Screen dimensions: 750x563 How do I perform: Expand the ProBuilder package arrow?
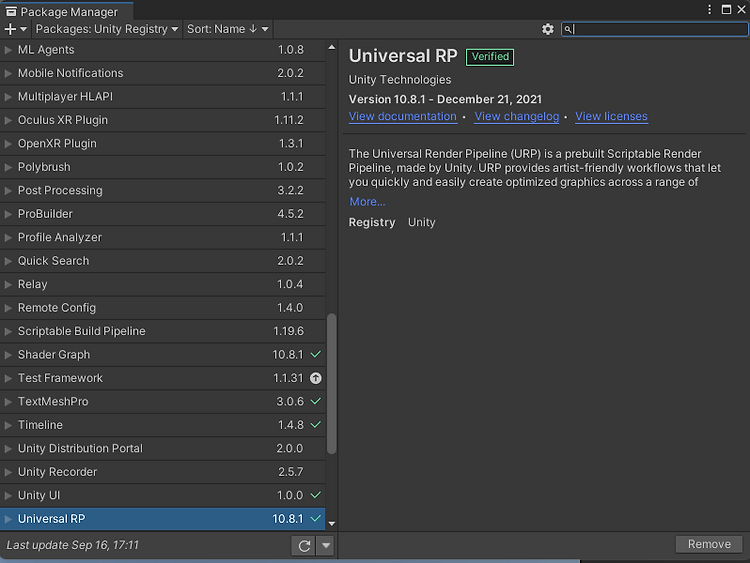pos(8,214)
